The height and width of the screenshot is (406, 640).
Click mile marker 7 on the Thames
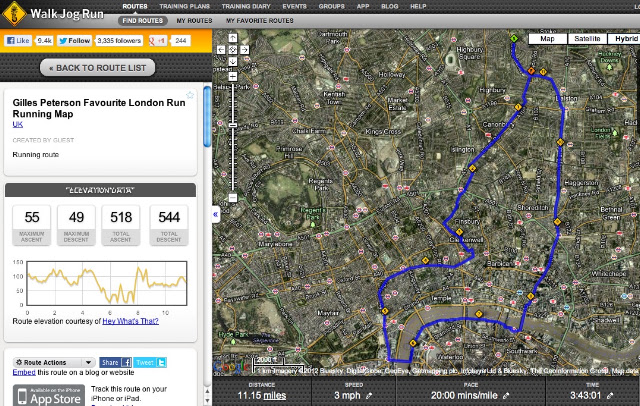click(x=479, y=314)
